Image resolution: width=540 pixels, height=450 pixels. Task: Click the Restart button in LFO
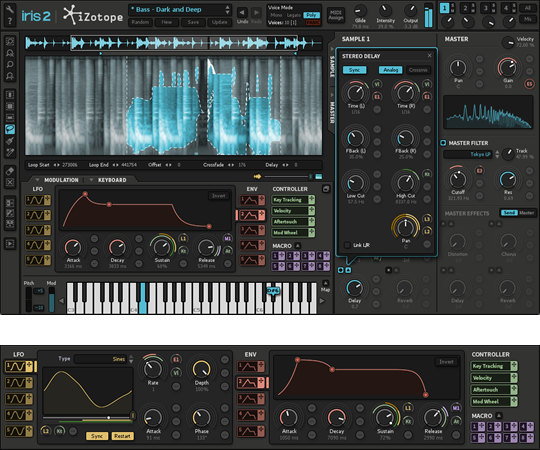pos(122,436)
